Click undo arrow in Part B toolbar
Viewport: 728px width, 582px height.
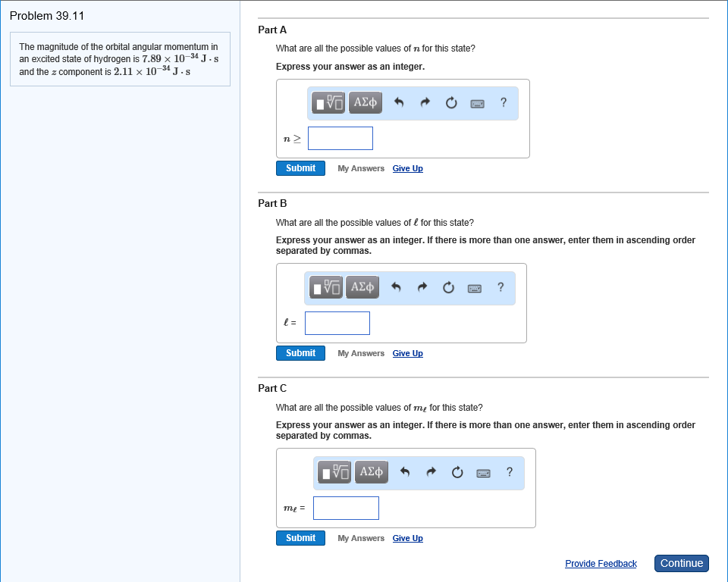click(x=396, y=287)
